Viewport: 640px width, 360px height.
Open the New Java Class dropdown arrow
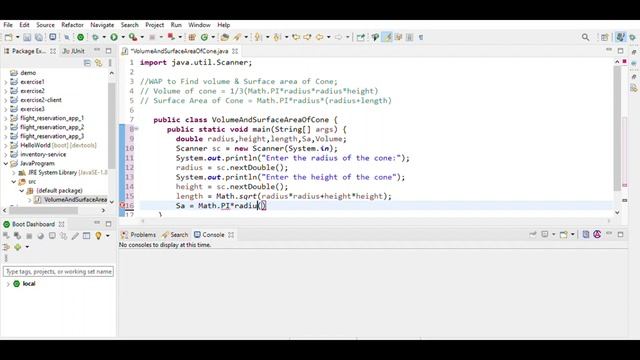[x=213, y=37]
